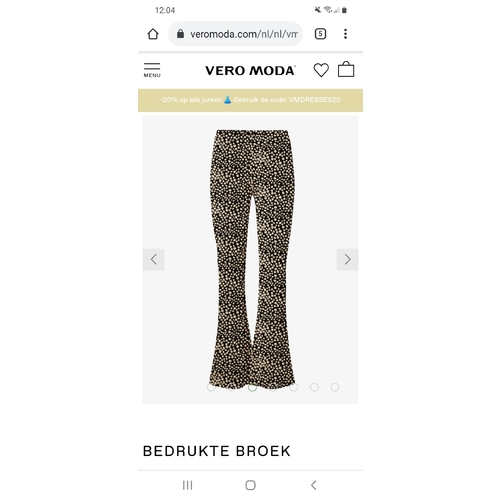Click the -20% op alle jurken promo banner

[250, 100]
